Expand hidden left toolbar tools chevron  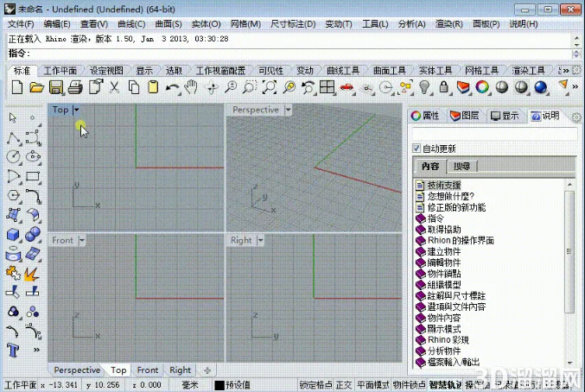(36, 350)
